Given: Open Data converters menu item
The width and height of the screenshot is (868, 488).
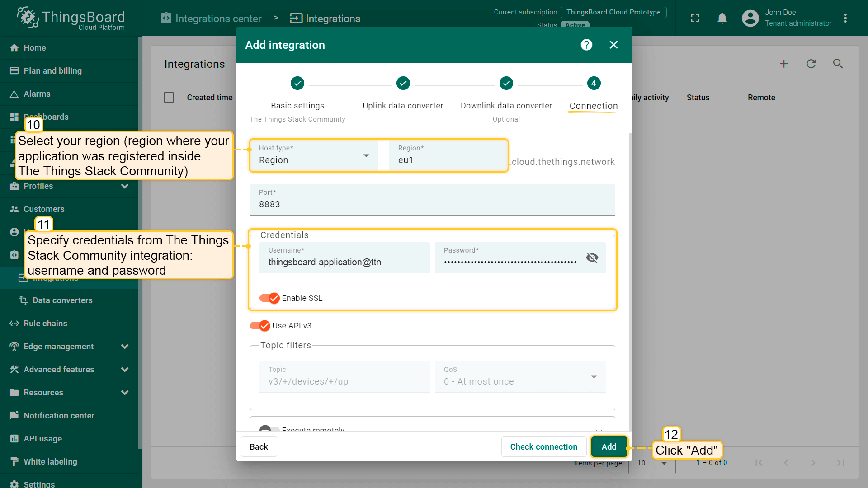Looking at the screenshot, I should click(62, 300).
